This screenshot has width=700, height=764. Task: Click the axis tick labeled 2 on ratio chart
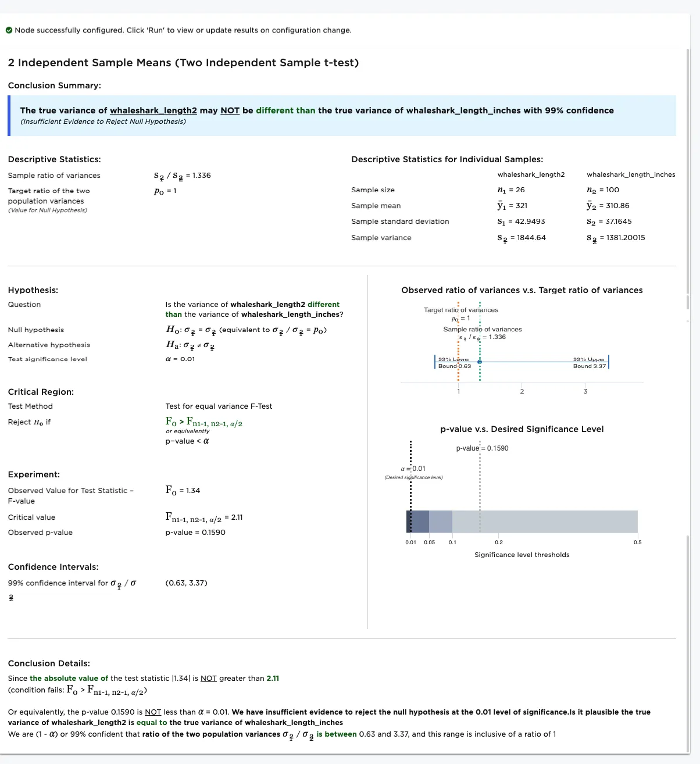tap(522, 391)
